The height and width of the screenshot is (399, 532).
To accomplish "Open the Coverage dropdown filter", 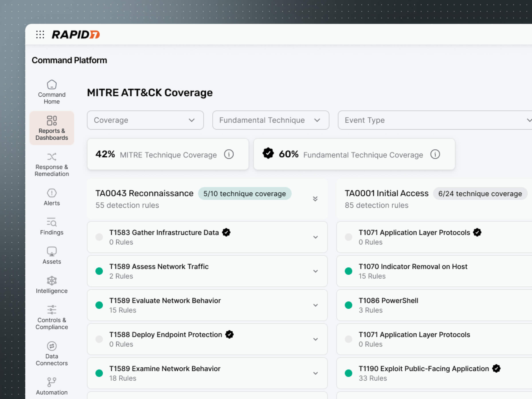I will [145, 120].
